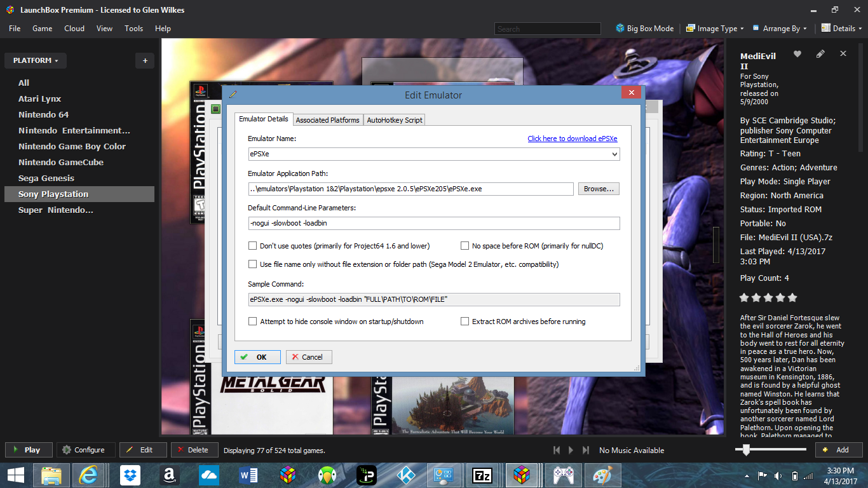
Task: Open the View menu
Action: (104, 29)
